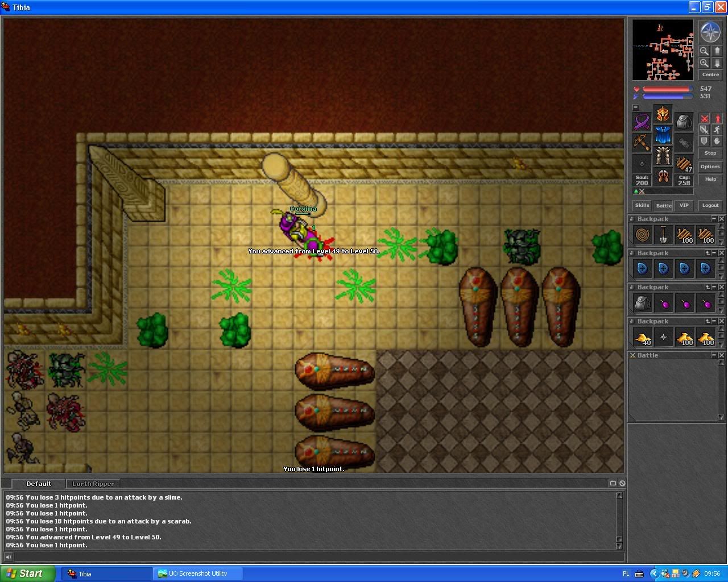Viewport: 728px width, 582px height.
Task: Close the Battle list panel
Action: click(721, 355)
